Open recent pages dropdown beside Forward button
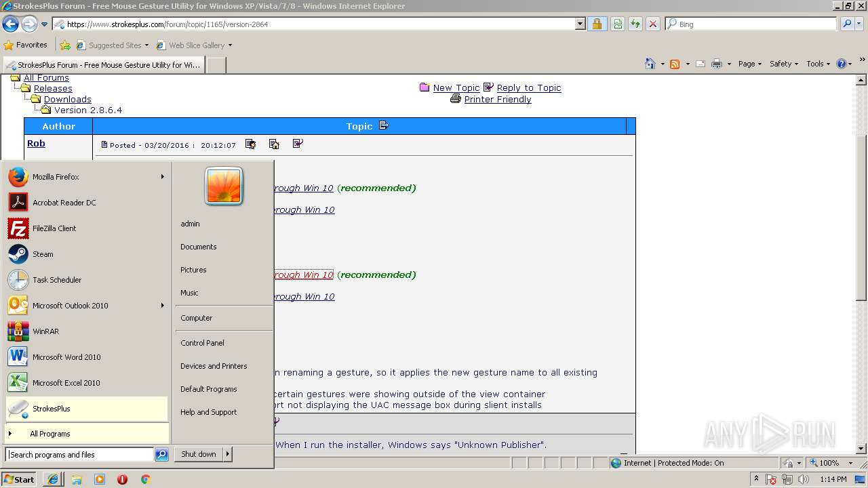This screenshot has width=868, height=488. [45, 24]
